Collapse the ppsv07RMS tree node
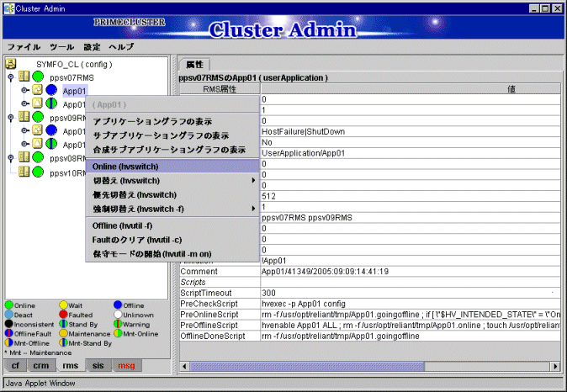The height and width of the screenshot is (392, 567). pos(11,77)
